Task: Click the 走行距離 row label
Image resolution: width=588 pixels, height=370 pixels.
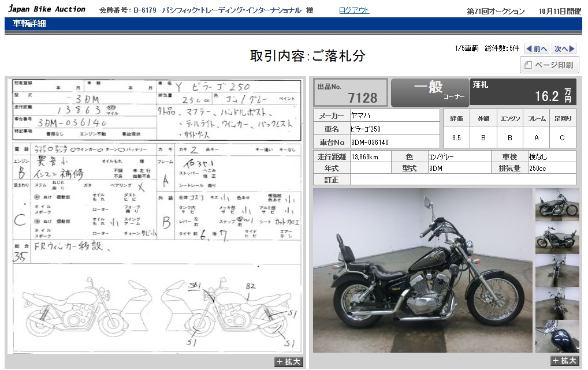Action: coord(332,156)
